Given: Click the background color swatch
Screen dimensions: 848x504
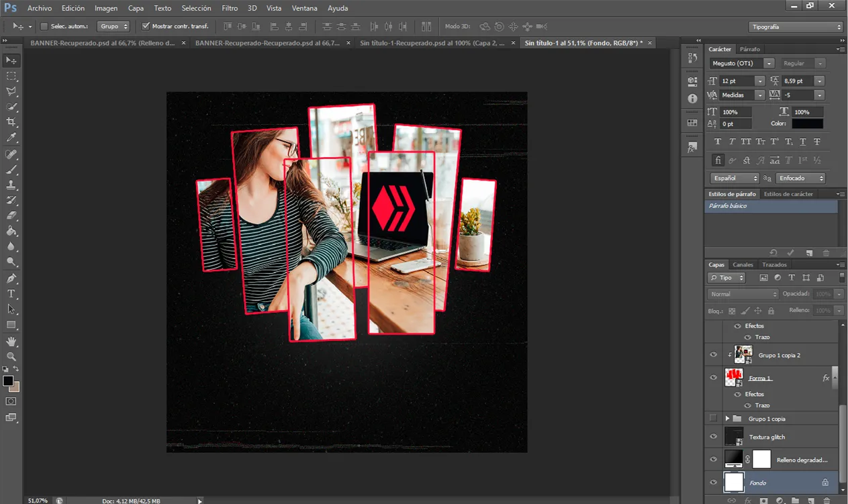Looking at the screenshot, I should tap(15, 388).
